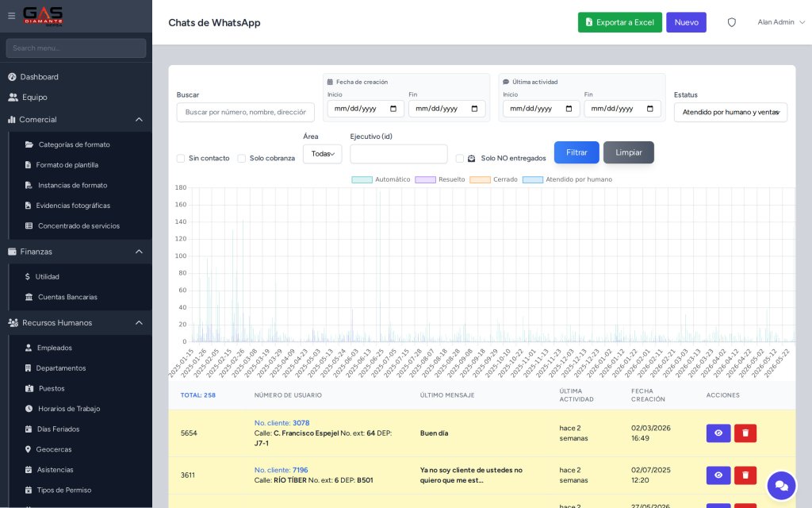Click the Puestos icon in sidebar

[x=29, y=388]
